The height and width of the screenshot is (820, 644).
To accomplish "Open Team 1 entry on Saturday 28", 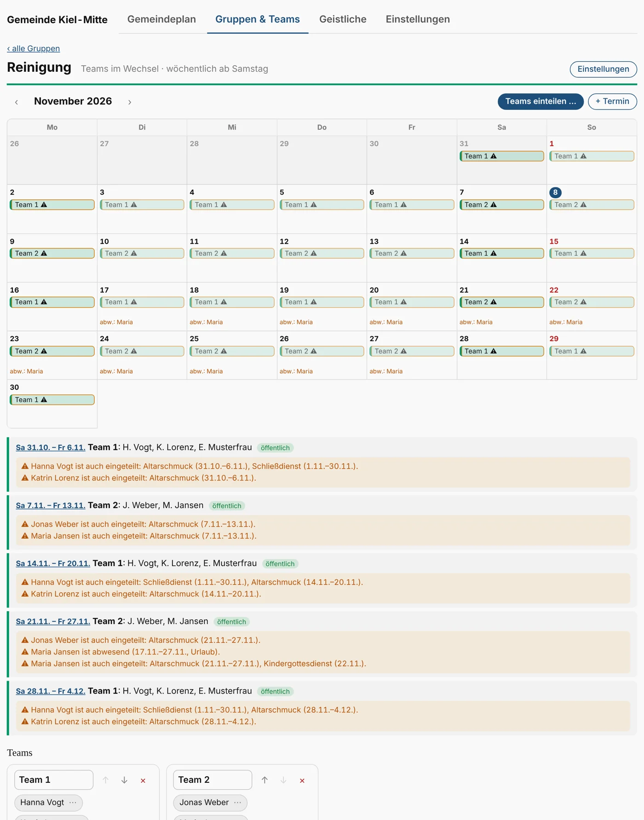I will pos(501,351).
